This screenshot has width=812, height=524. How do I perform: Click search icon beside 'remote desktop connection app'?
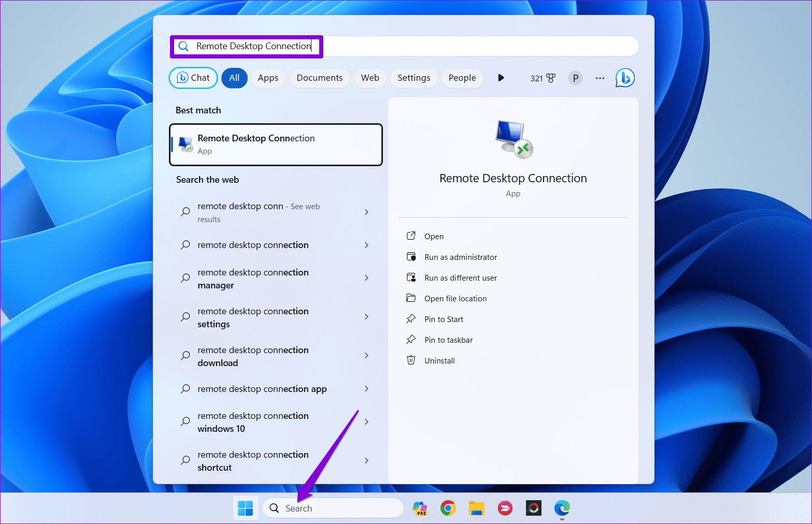(185, 389)
